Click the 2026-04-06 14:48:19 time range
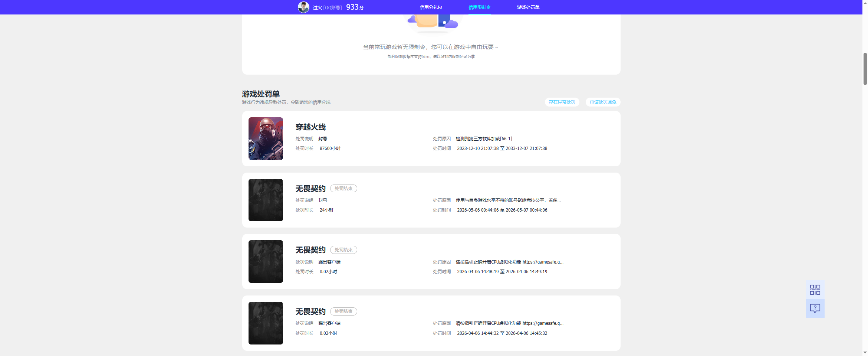 pos(502,272)
